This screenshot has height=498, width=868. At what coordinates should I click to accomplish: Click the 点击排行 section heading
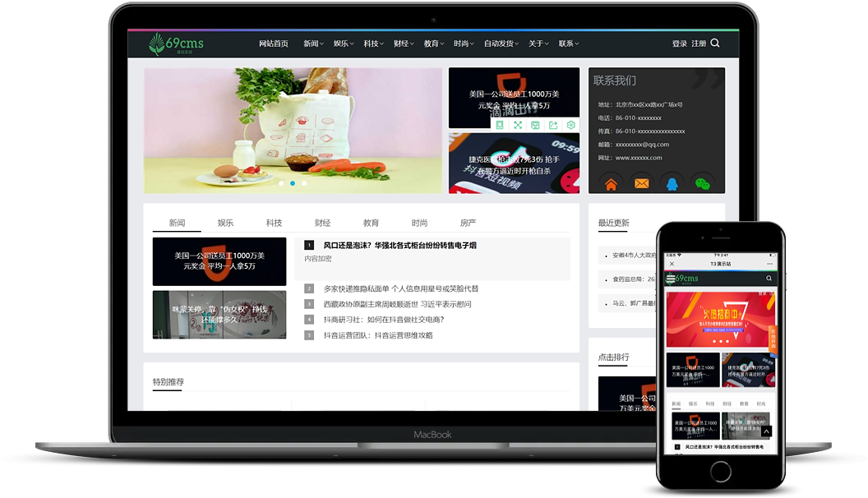613,357
